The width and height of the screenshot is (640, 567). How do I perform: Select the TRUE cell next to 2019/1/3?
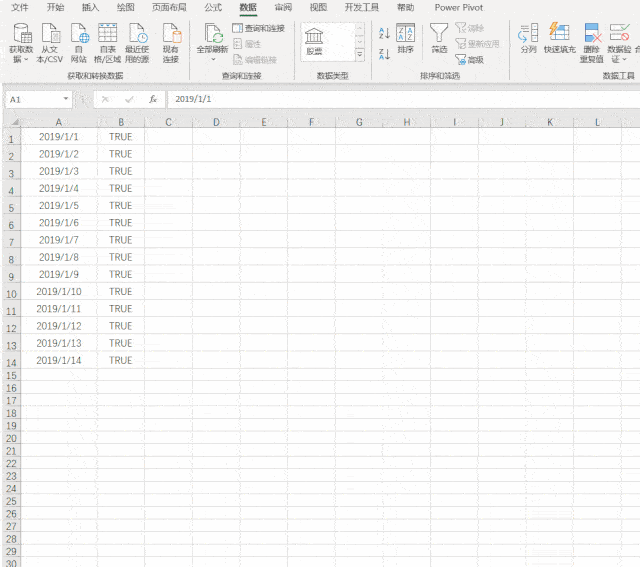click(x=121, y=171)
